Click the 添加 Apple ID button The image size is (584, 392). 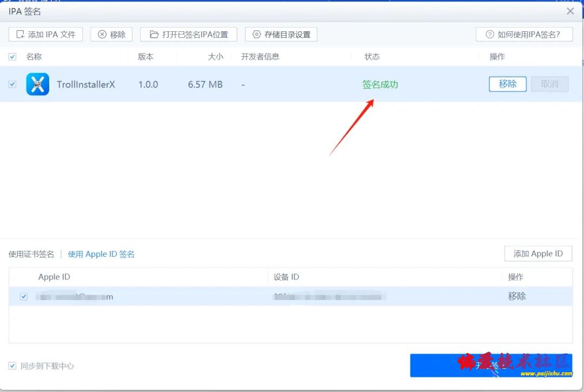(538, 254)
